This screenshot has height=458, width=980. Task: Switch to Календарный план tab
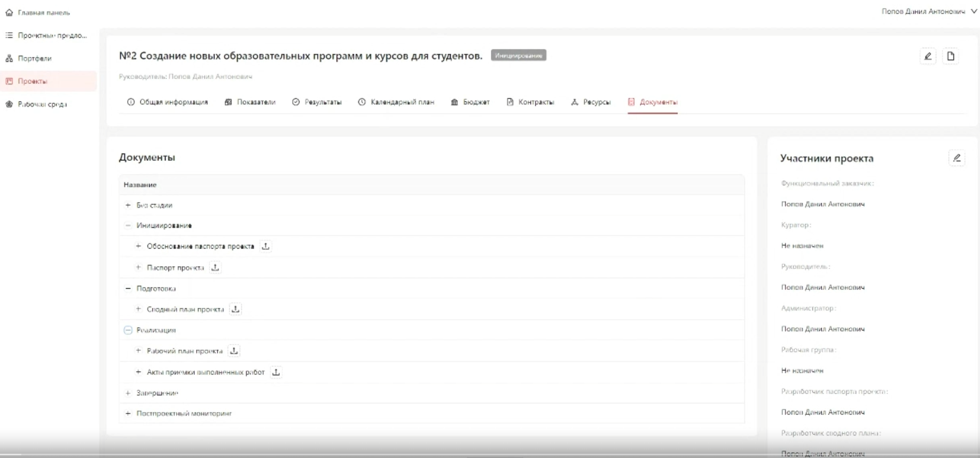click(396, 102)
